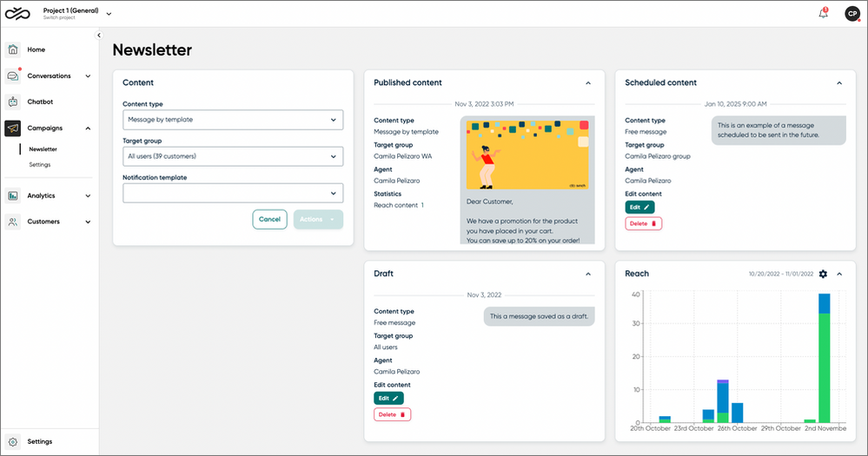Collapse the Scheduled content panel
Screen dimensions: 868x456
point(839,83)
